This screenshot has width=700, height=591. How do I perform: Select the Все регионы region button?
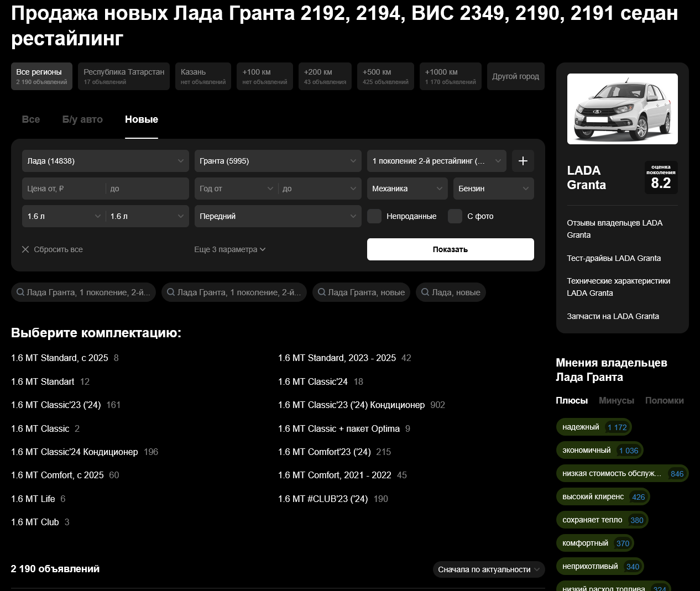[41, 76]
